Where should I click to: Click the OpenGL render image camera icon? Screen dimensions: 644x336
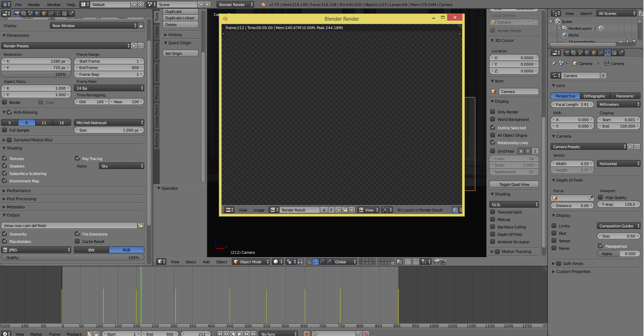[437, 262]
